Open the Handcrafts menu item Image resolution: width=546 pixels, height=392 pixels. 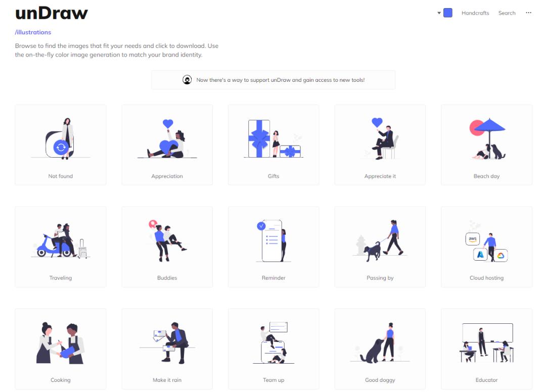[x=475, y=13]
